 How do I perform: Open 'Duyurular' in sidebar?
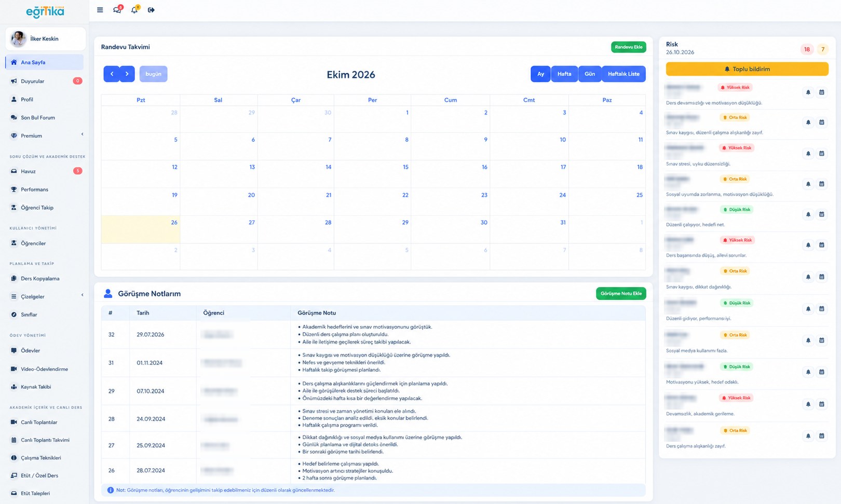pyautogui.click(x=46, y=81)
